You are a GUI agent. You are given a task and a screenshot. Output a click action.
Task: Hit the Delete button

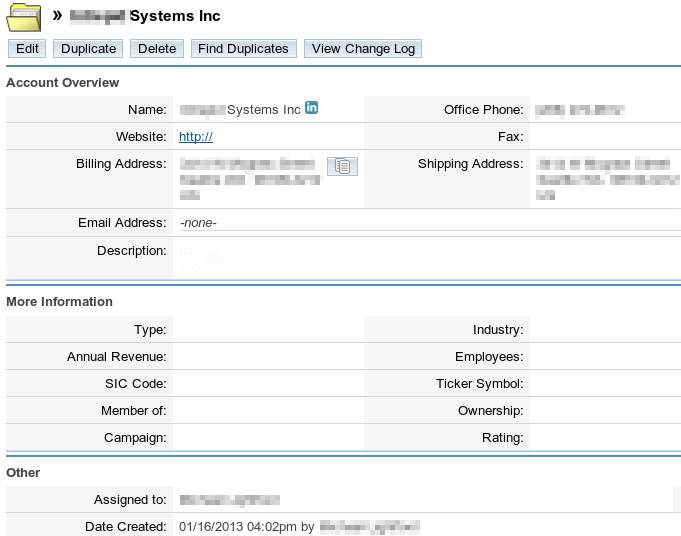coord(157,48)
